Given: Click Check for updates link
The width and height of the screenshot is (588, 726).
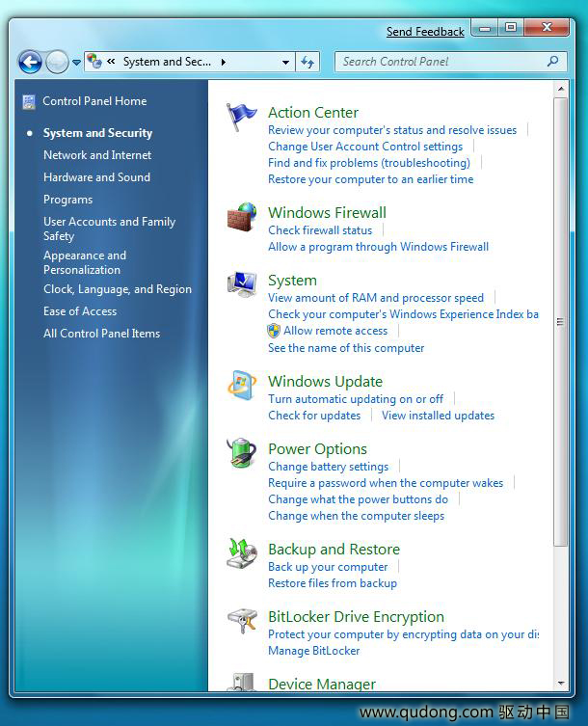Looking at the screenshot, I should (x=314, y=416).
